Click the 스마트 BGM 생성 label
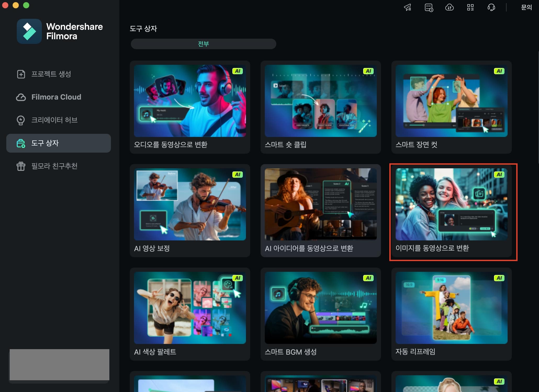 pos(291,352)
